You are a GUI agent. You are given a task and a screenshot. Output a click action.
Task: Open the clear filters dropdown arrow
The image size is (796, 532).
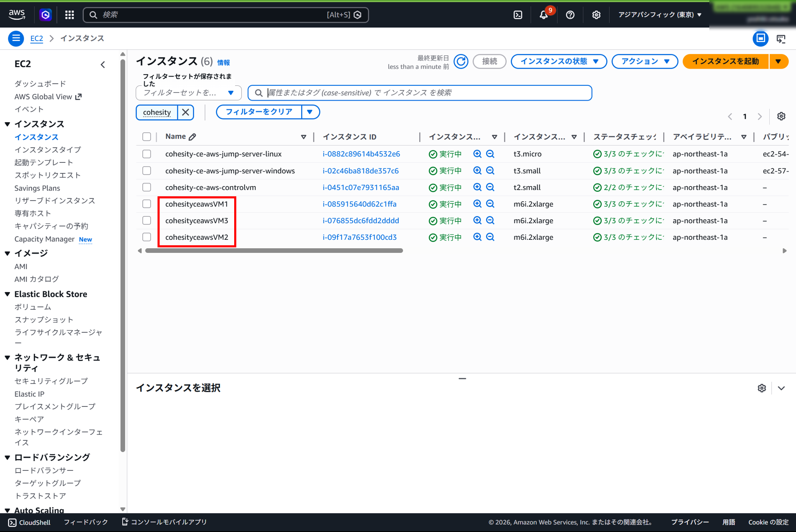point(310,112)
